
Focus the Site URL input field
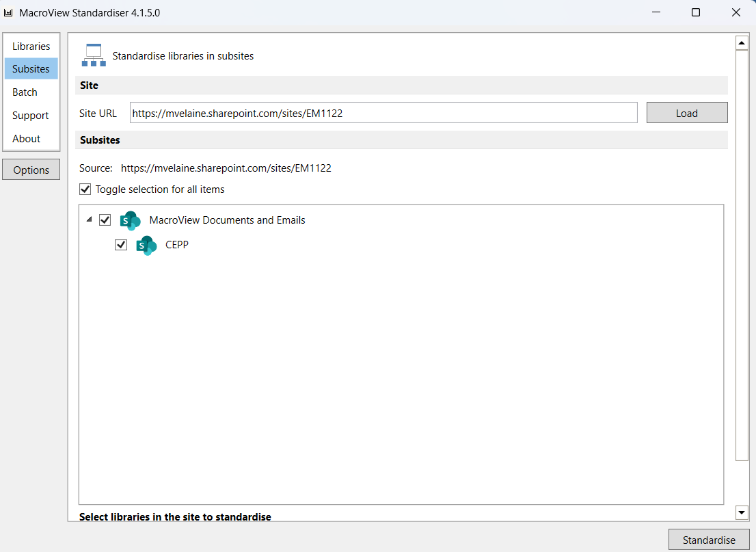tap(383, 113)
